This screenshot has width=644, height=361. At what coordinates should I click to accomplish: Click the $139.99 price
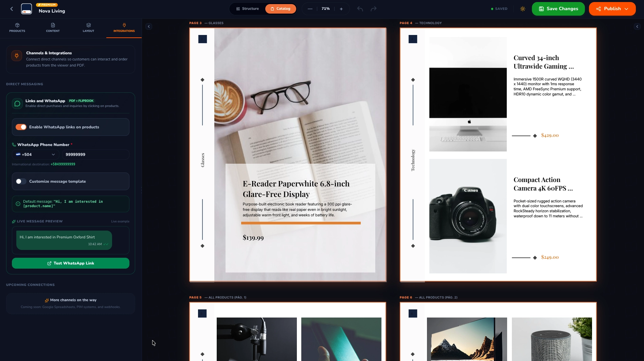[253, 238]
